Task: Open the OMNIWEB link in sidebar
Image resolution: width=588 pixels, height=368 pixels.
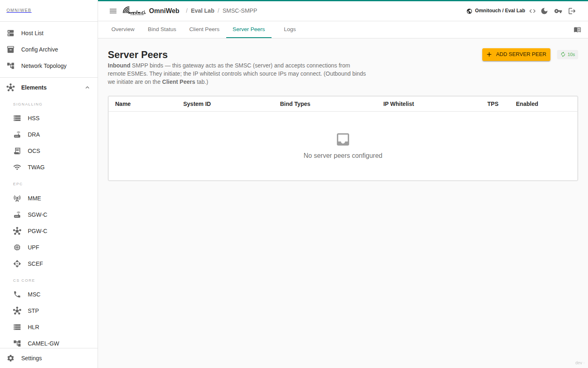Action: [19, 11]
